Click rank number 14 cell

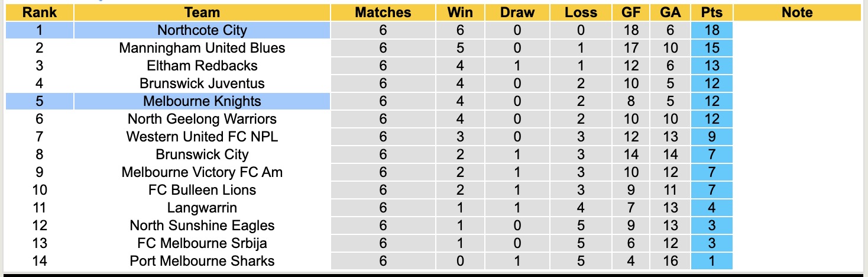coord(39,261)
